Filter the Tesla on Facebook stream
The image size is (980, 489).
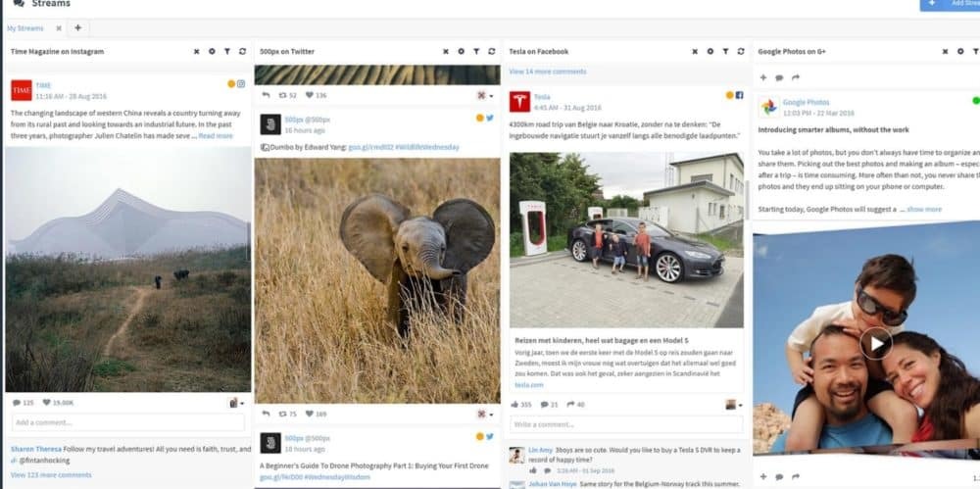(727, 51)
